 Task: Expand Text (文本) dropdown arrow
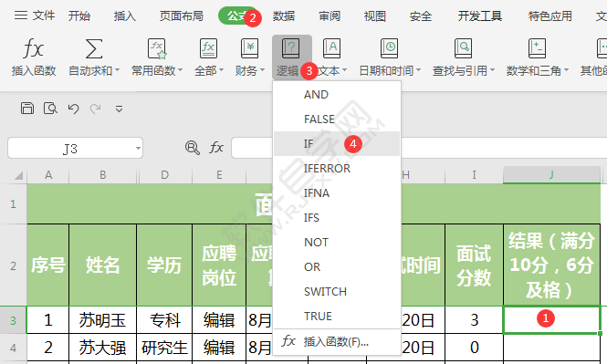click(344, 71)
